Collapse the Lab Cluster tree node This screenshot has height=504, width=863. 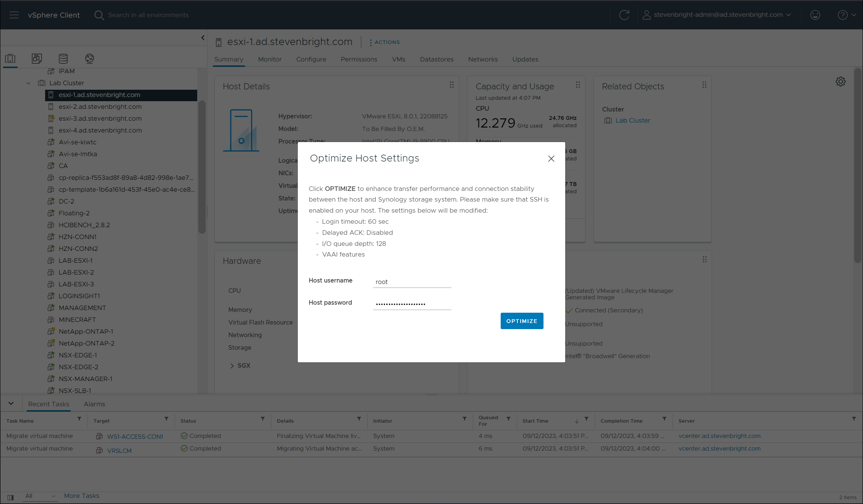coord(28,83)
